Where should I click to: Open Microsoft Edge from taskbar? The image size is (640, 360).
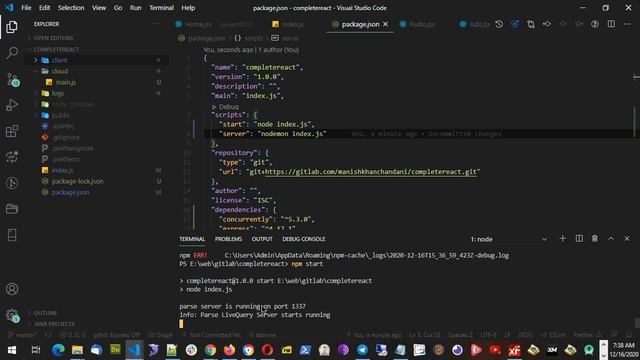[x=58, y=350]
